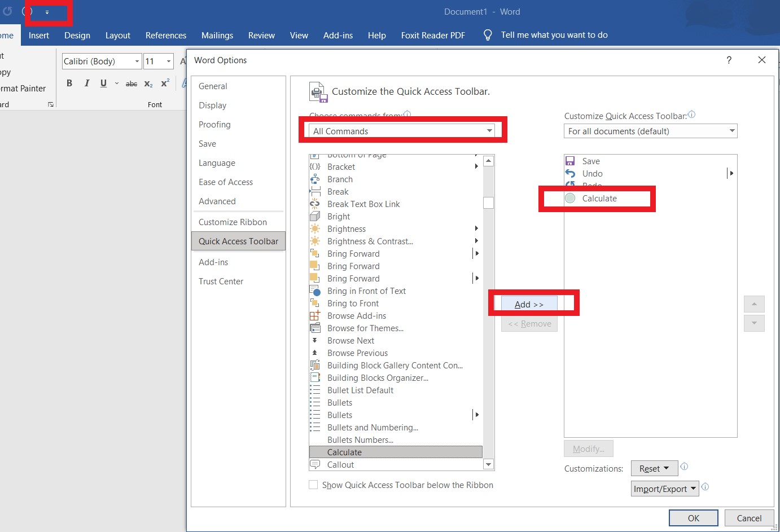Click info icon beside Customize Quick Access Toolbar
Image resolution: width=780 pixels, height=532 pixels.
click(x=692, y=115)
